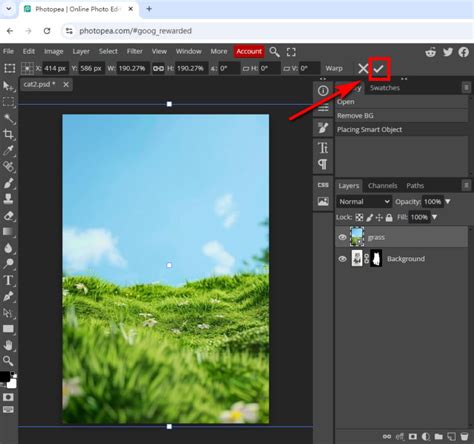Select the Zoom tool
The image size is (474, 444).
pos(8,361)
